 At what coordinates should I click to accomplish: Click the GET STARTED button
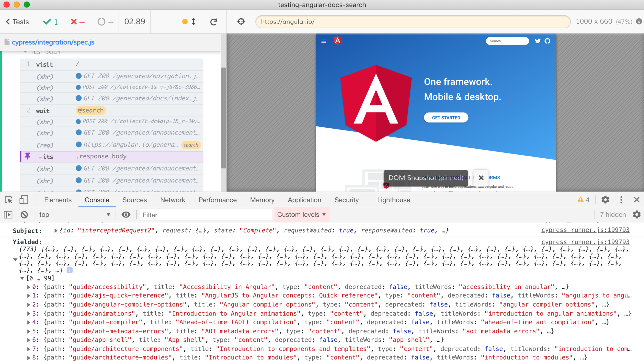tap(446, 118)
